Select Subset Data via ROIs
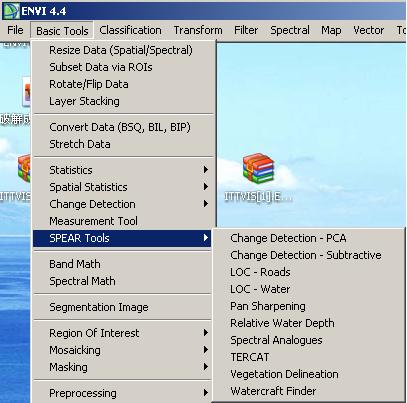 (122, 67)
